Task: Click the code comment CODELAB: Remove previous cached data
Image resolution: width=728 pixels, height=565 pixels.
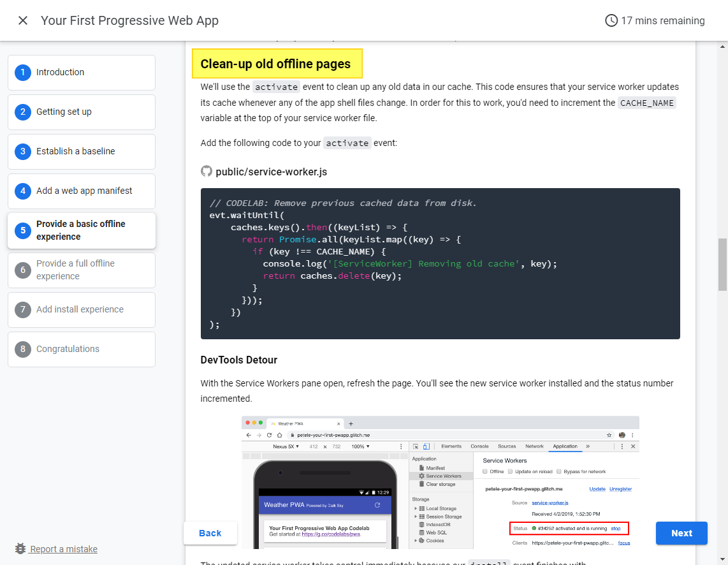Action: [x=343, y=203]
